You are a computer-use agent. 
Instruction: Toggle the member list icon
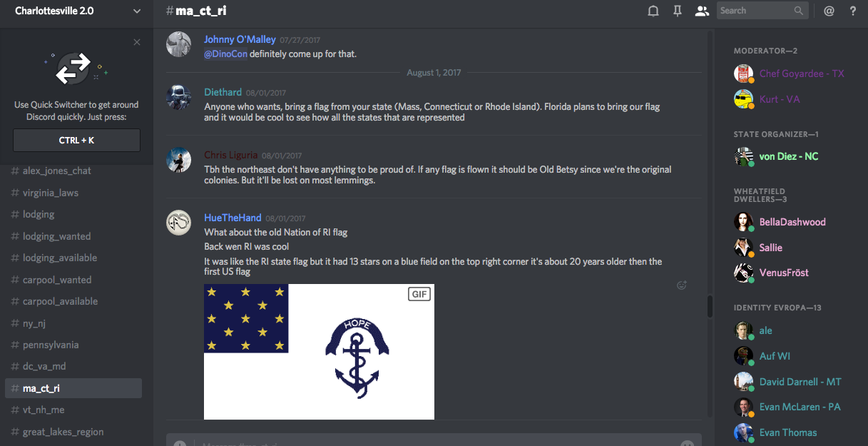[x=702, y=11]
